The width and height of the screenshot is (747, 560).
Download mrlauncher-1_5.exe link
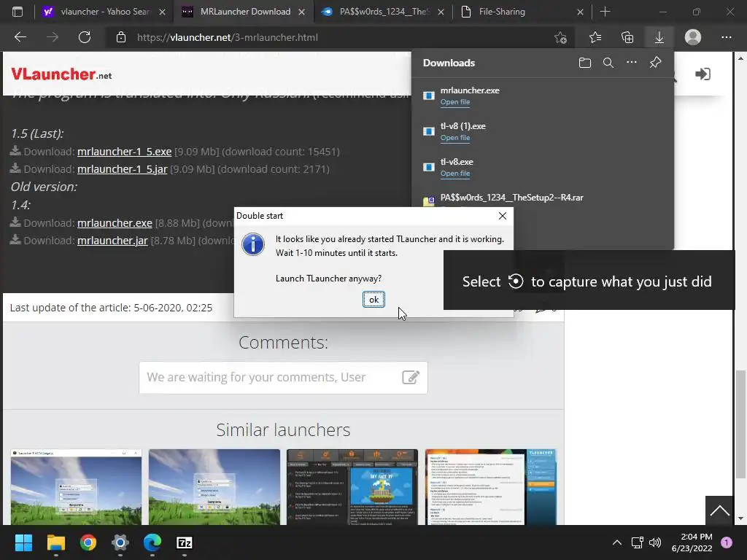124,152
